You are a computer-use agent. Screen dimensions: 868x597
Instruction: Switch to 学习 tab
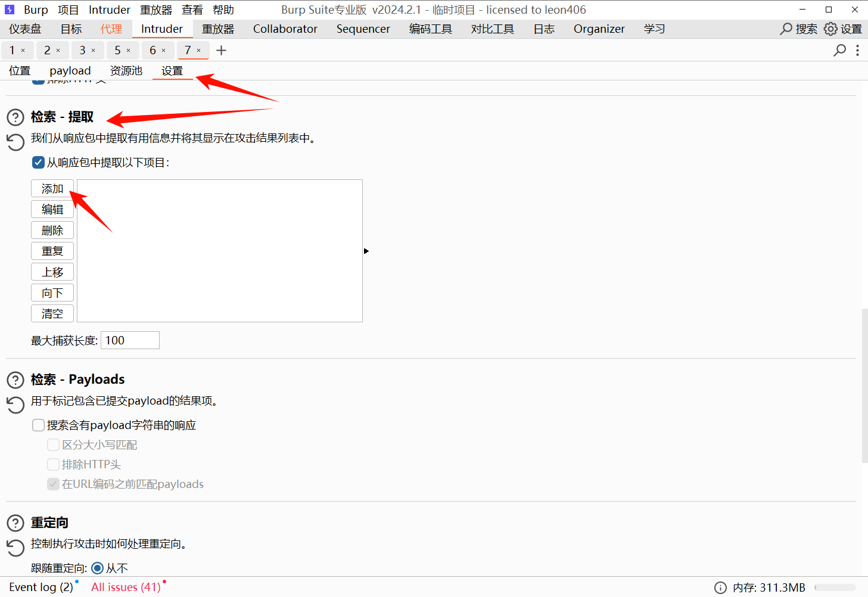(x=655, y=29)
